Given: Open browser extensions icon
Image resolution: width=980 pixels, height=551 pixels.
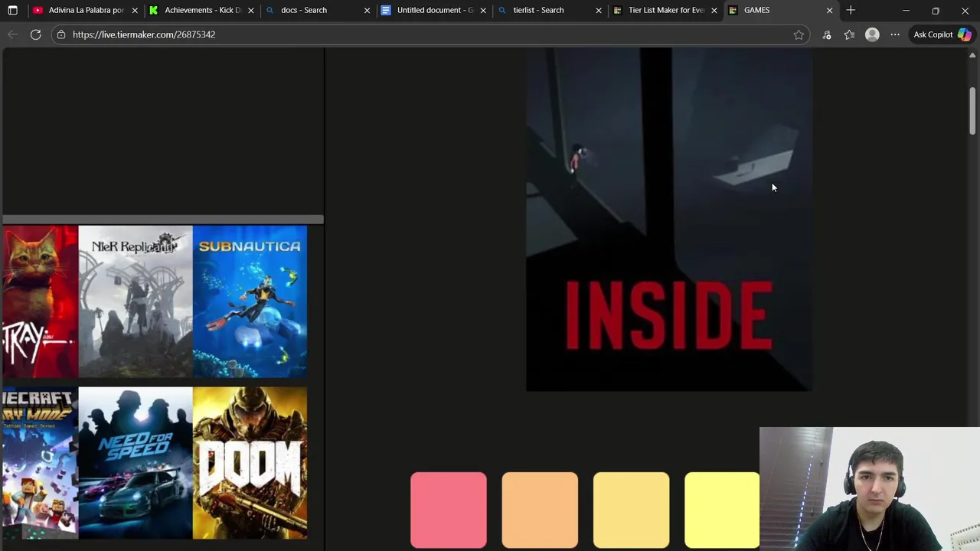Looking at the screenshot, I should coord(827,34).
